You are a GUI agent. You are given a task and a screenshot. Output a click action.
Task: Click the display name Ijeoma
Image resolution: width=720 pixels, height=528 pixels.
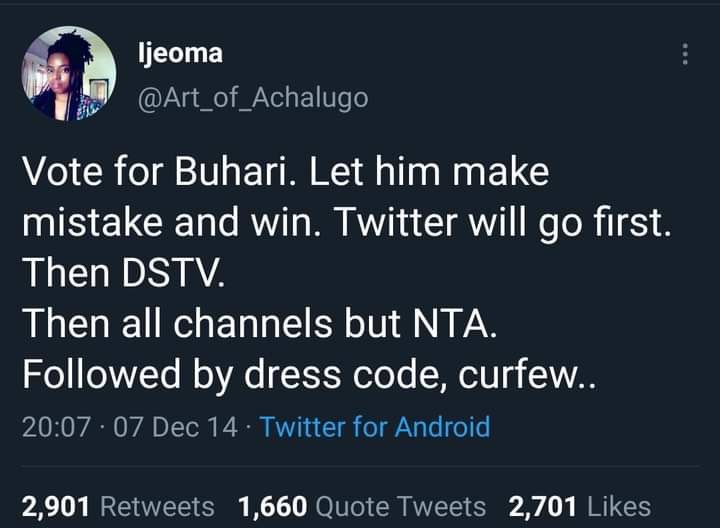[x=180, y=55]
